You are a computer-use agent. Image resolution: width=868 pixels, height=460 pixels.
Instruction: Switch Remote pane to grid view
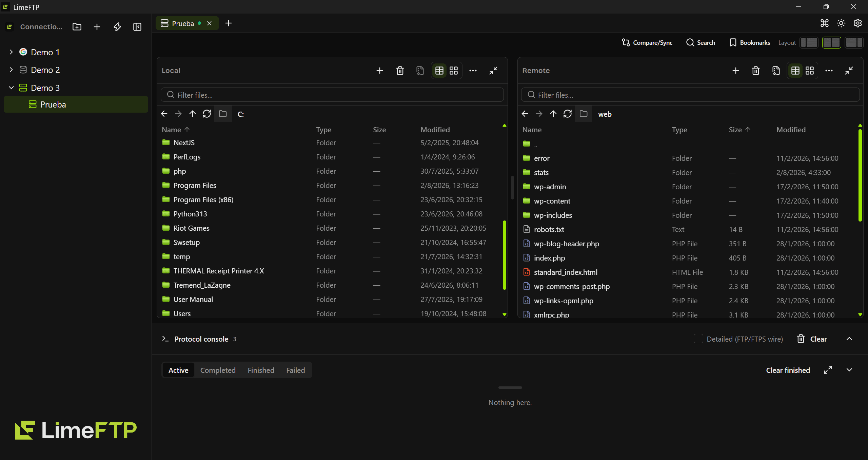(810, 71)
